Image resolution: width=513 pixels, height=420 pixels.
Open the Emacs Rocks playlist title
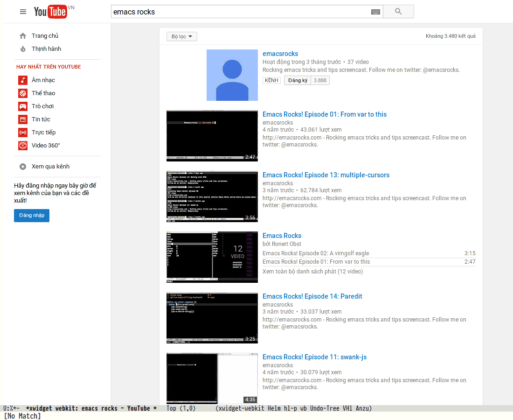pos(282,236)
